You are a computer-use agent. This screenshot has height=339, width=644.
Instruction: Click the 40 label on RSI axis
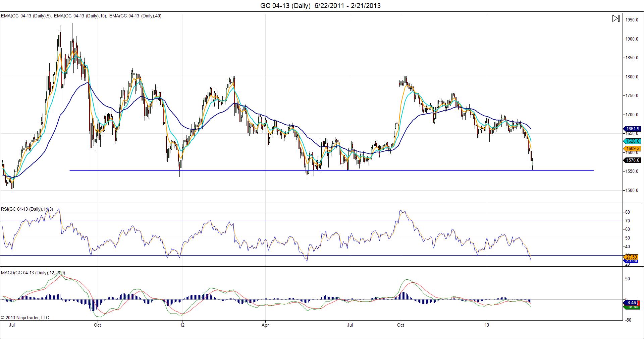[627, 247]
